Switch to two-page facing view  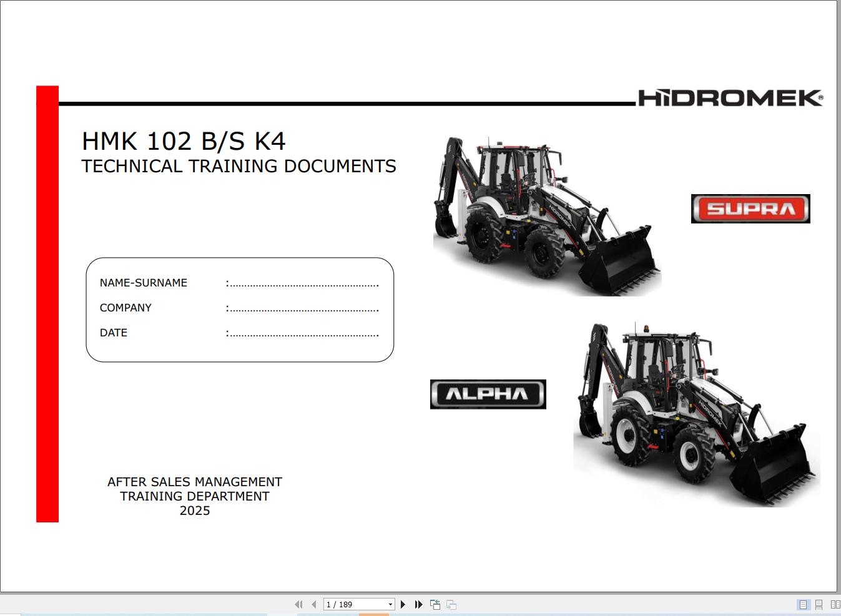tap(835, 604)
